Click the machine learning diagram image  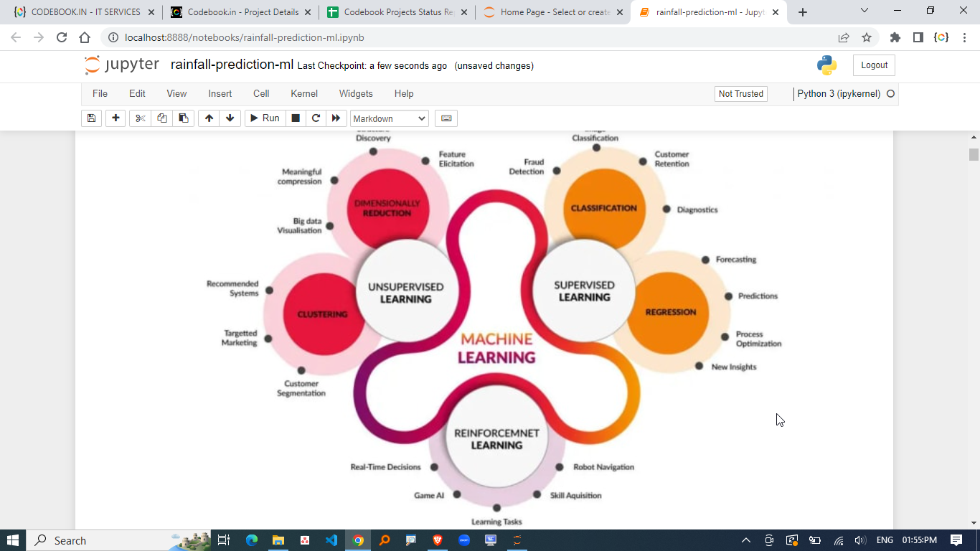[x=494, y=329]
